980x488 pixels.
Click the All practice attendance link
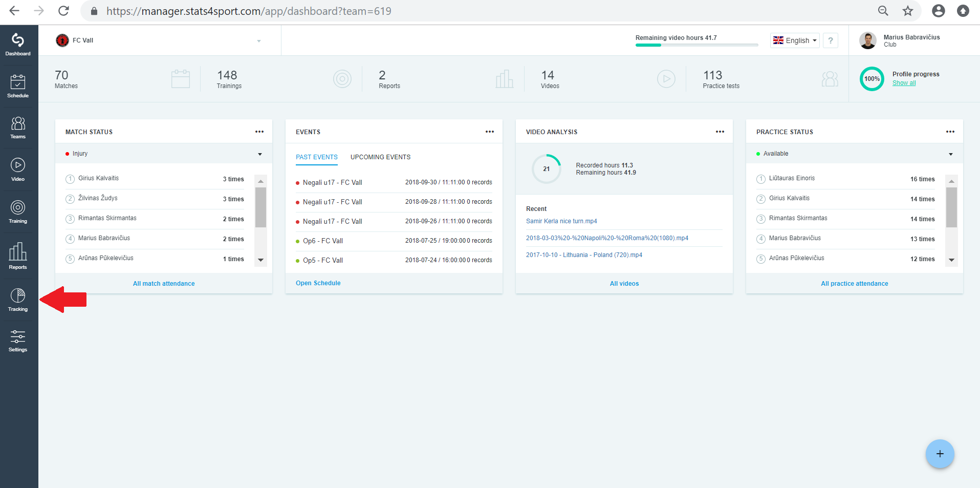pyautogui.click(x=855, y=284)
